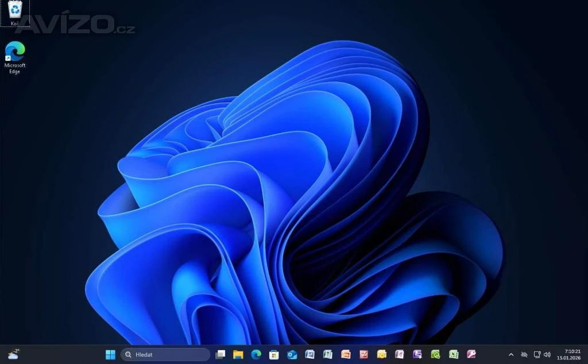The height and width of the screenshot is (364, 588).
Task: Click the crossed-out OneDrive cloud tray icon
Action: point(524,355)
